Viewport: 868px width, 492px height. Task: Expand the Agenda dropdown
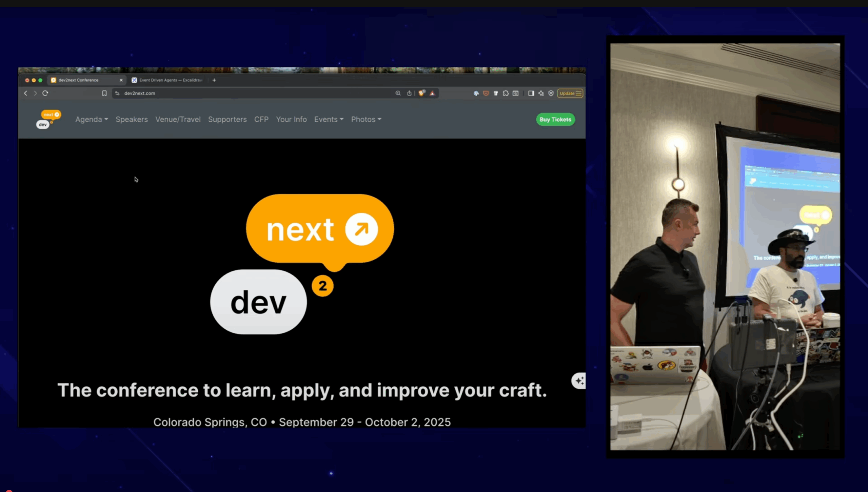pyautogui.click(x=91, y=119)
